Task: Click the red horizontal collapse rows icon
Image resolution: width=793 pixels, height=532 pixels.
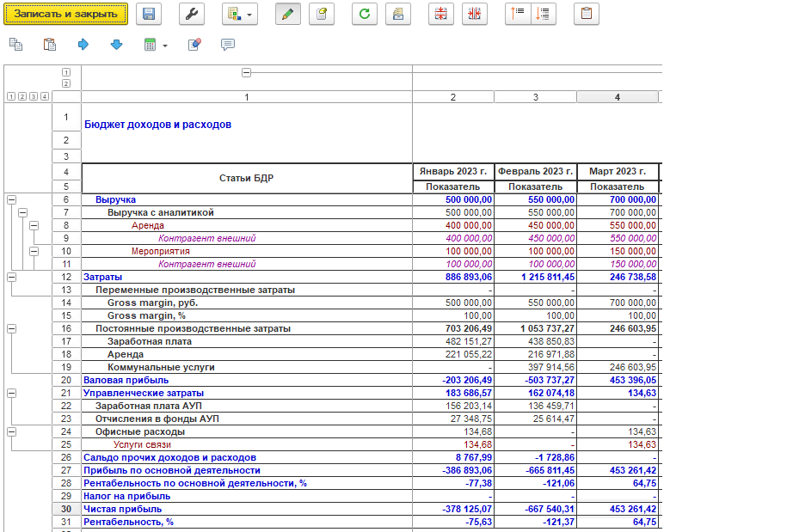Action: [441, 14]
